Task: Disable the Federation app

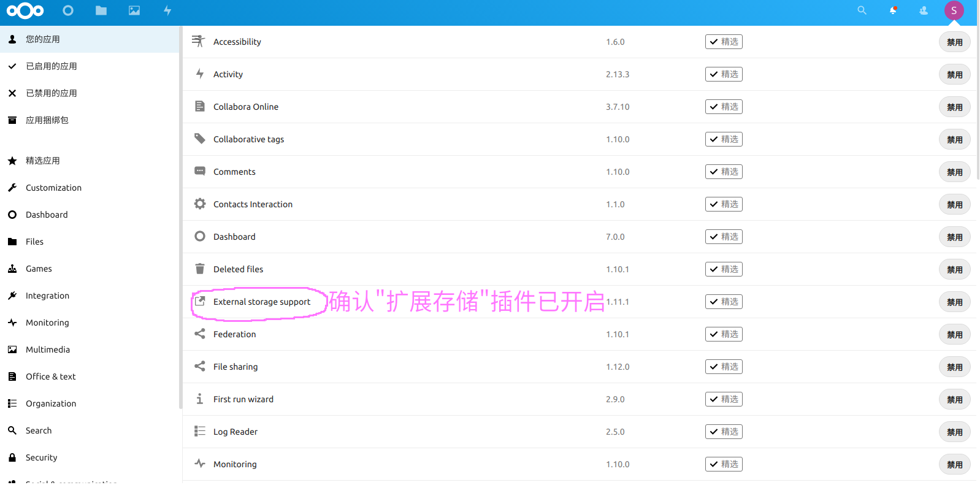Action: [954, 335]
